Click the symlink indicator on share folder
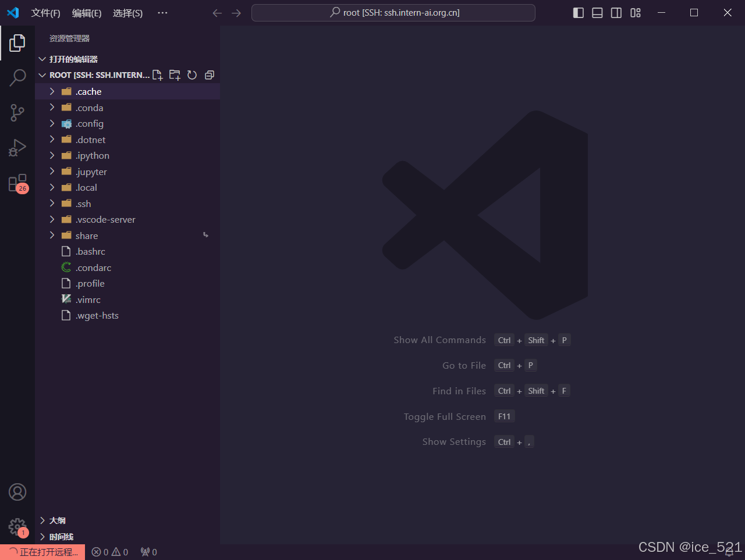The height and width of the screenshot is (560, 745). pos(205,235)
